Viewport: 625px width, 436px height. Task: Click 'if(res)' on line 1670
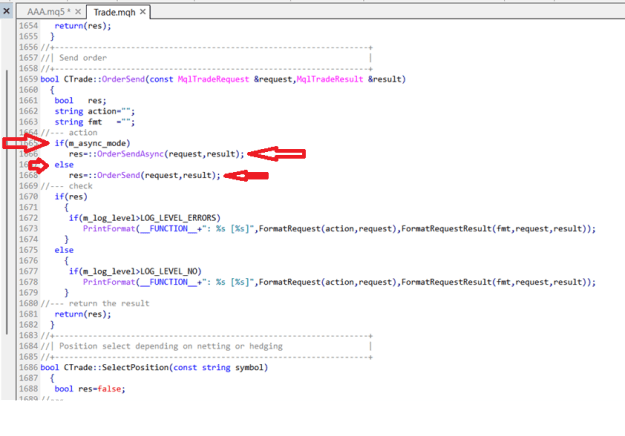point(71,196)
